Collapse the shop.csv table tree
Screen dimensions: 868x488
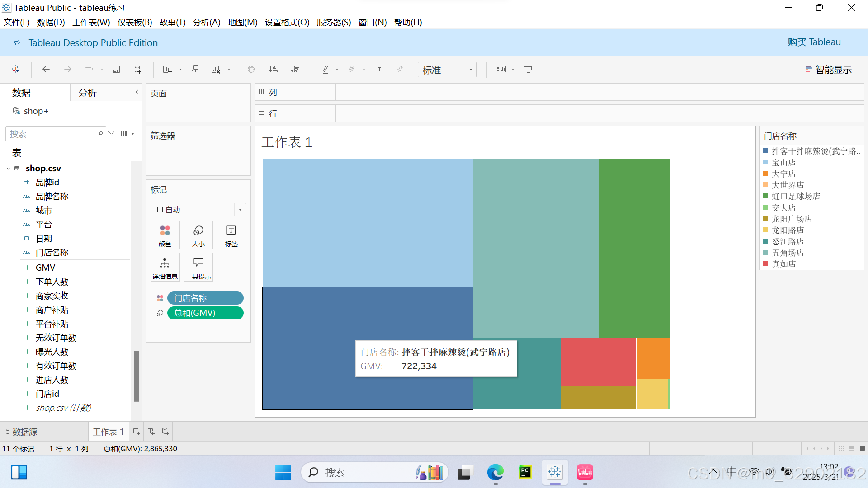click(x=8, y=169)
